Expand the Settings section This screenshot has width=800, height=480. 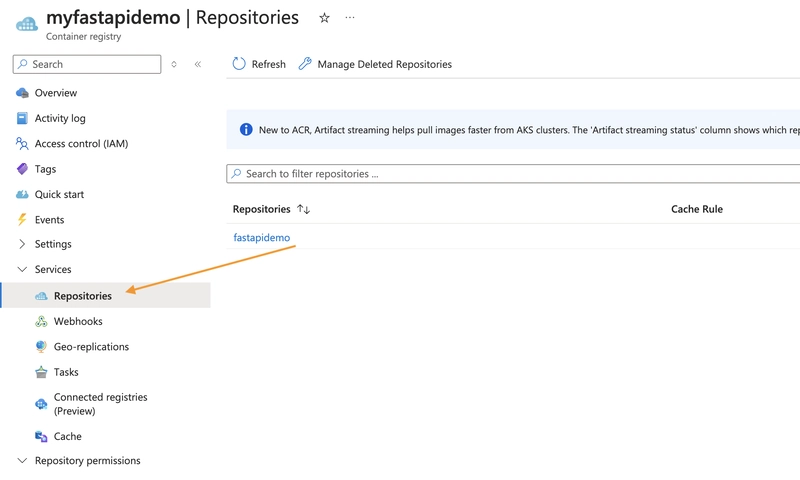tap(22, 244)
